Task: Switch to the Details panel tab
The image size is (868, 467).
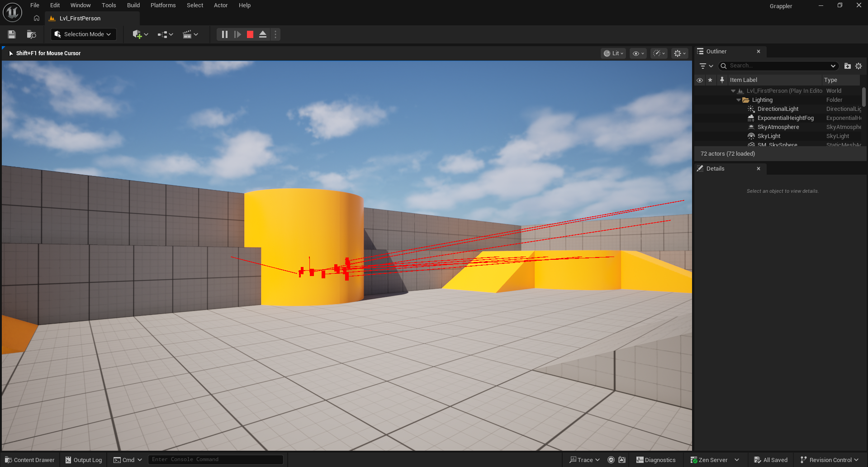Action: pos(715,169)
